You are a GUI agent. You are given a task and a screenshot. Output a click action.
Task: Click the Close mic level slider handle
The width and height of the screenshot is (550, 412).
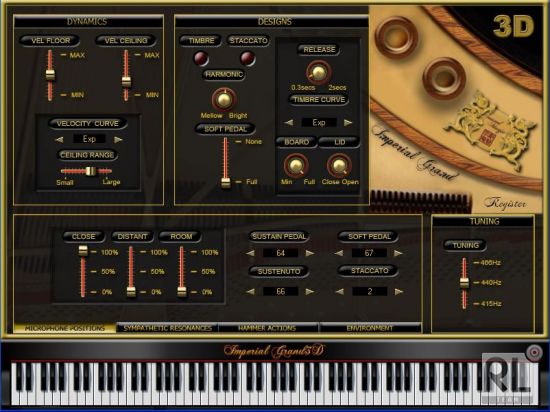(83, 250)
